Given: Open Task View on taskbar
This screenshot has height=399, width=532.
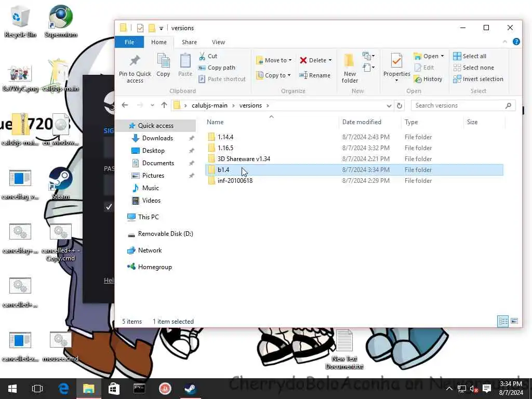Looking at the screenshot, I should point(37,389).
